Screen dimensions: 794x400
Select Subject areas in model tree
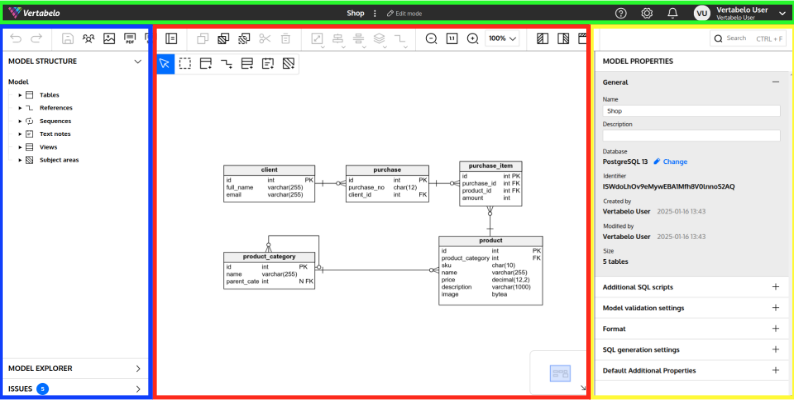coord(59,160)
